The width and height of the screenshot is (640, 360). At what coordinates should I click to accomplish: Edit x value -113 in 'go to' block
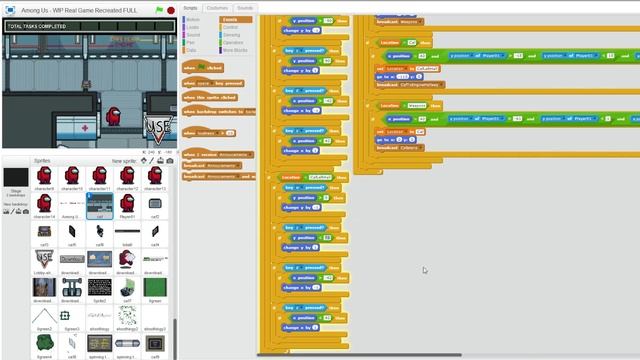click(x=402, y=77)
